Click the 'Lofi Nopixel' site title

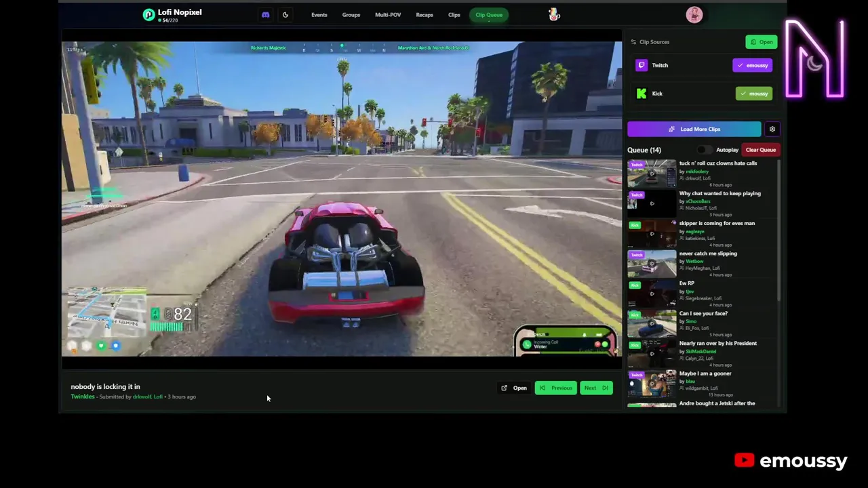pyautogui.click(x=180, y=12)
